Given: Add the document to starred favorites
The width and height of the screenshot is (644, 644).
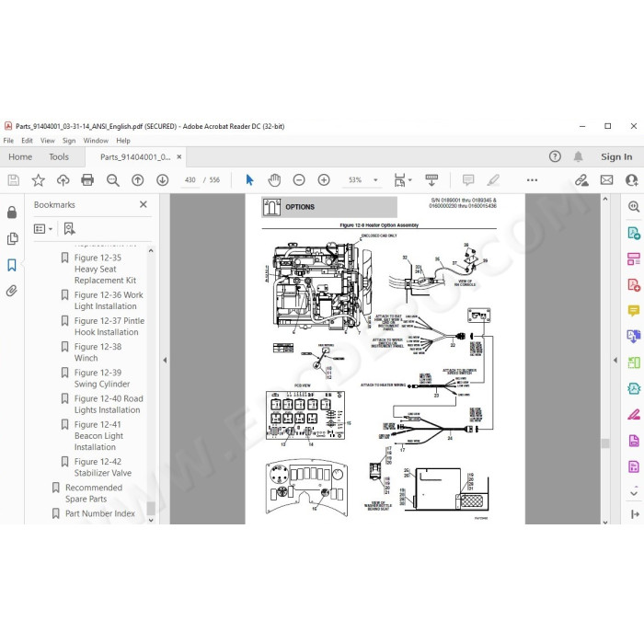Looking at the screenshot, I should point(39,180).
